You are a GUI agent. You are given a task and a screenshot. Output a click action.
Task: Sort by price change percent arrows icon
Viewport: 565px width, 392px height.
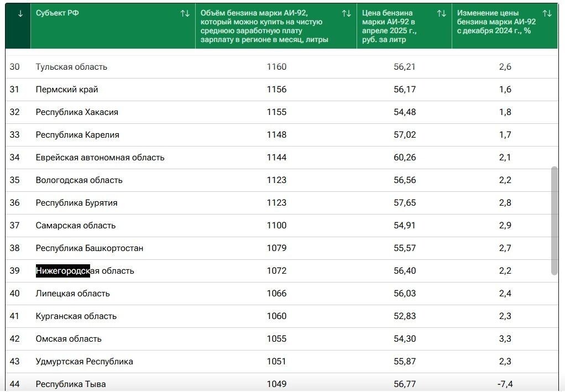click(547, 14)
